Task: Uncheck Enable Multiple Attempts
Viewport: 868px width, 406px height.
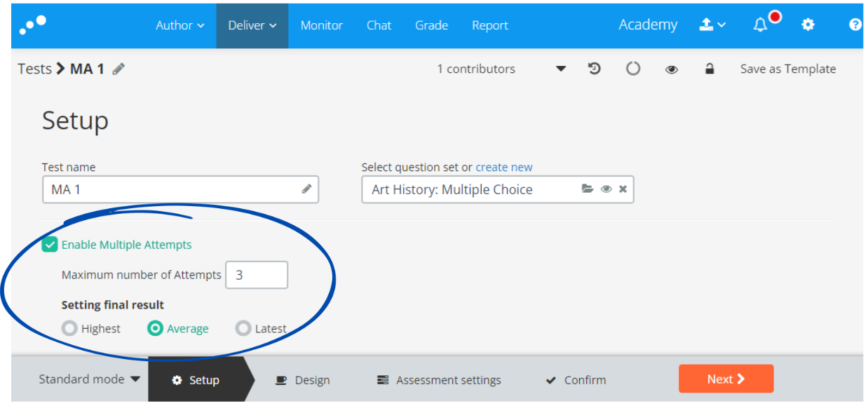Action: [x=50, y=245]
